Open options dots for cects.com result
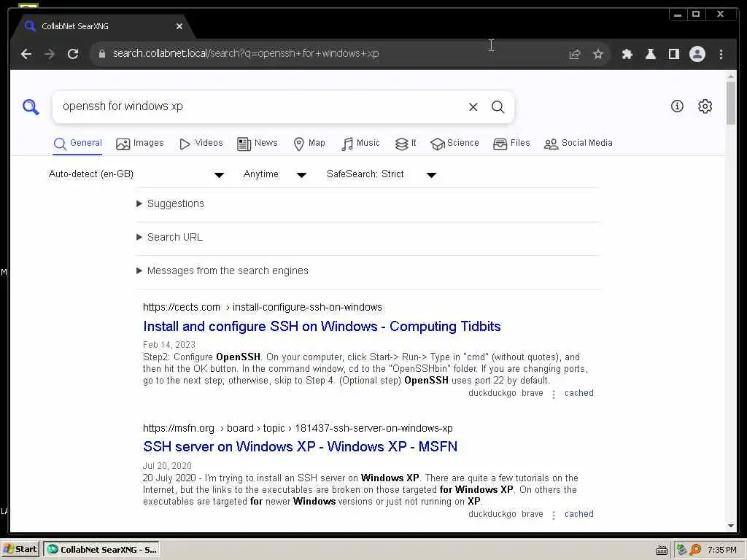The image size is (747, 560). [x=554, y=394]
